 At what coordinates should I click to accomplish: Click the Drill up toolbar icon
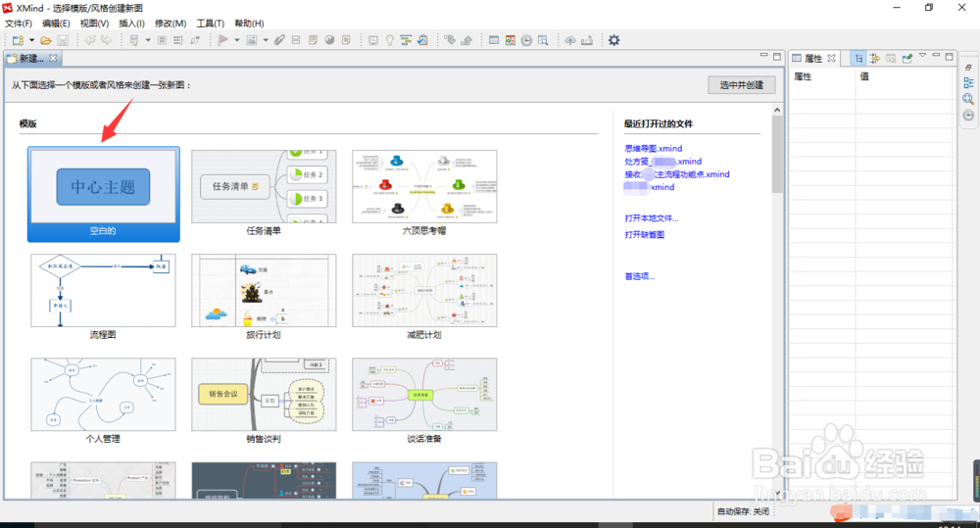pos(466,40)
